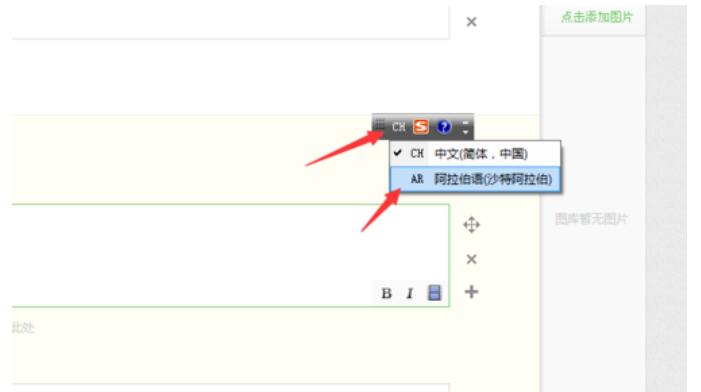Viewport: 701px width, 392px height.
Task: Apply bold formatting with B button
Action: 387,293
